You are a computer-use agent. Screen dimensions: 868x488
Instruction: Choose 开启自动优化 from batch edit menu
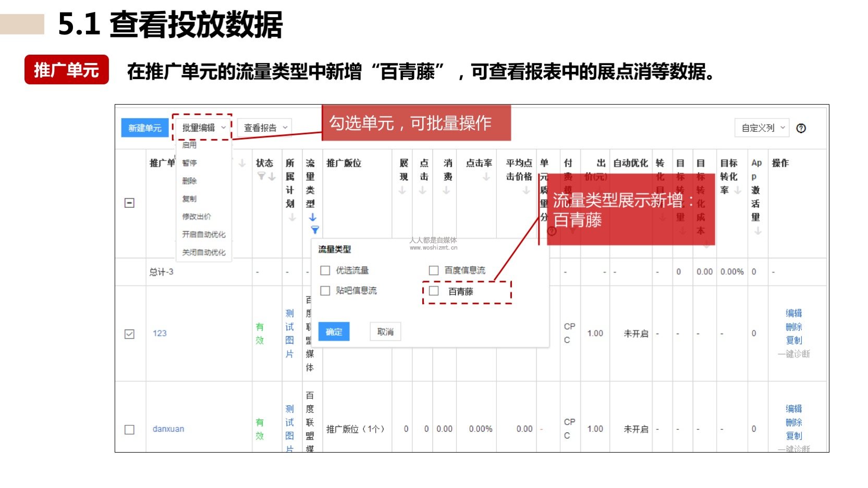[204, 234]
